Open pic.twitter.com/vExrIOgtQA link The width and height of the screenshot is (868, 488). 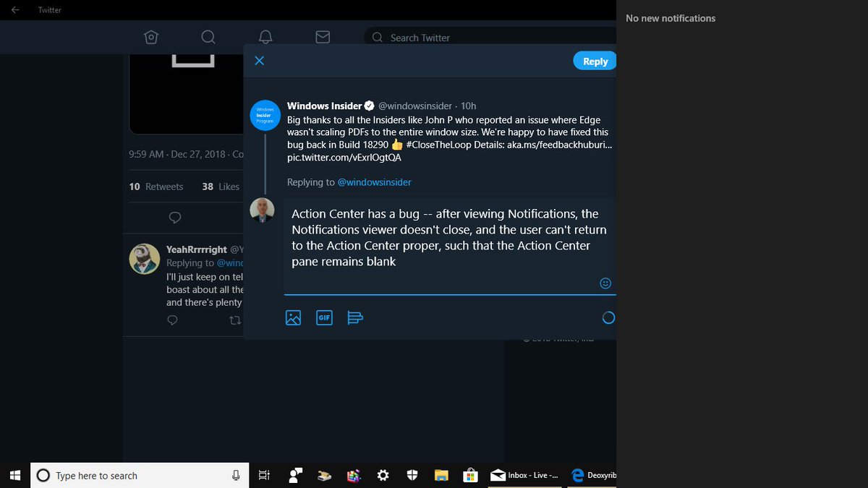(344, 158)
